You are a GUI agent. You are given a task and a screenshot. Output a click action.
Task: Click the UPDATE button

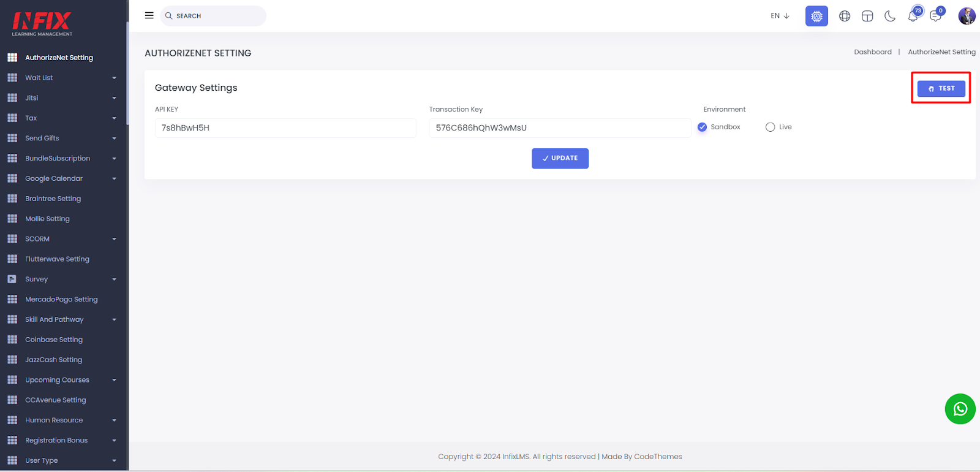(x=560, y=158)
